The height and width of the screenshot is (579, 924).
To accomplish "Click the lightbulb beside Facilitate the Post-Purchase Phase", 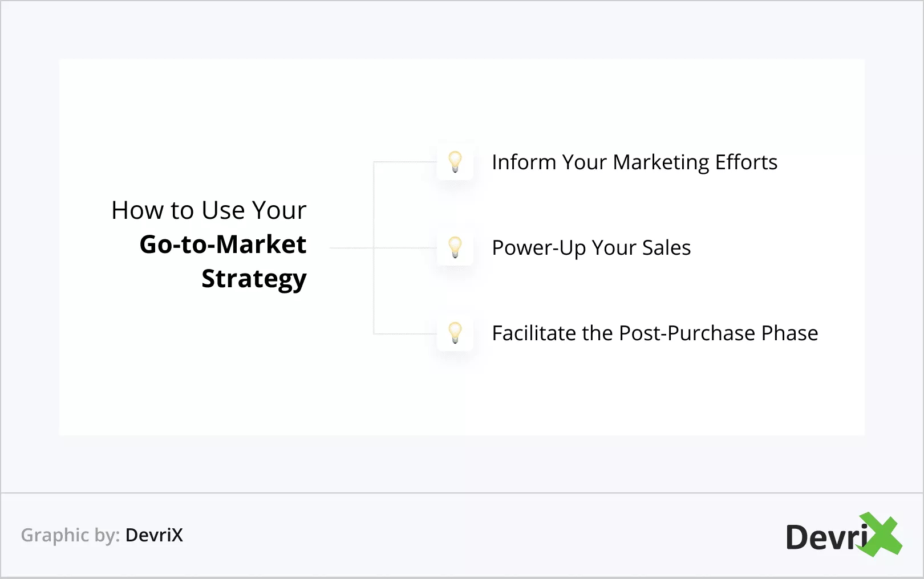I will click(x=455, y=333).
